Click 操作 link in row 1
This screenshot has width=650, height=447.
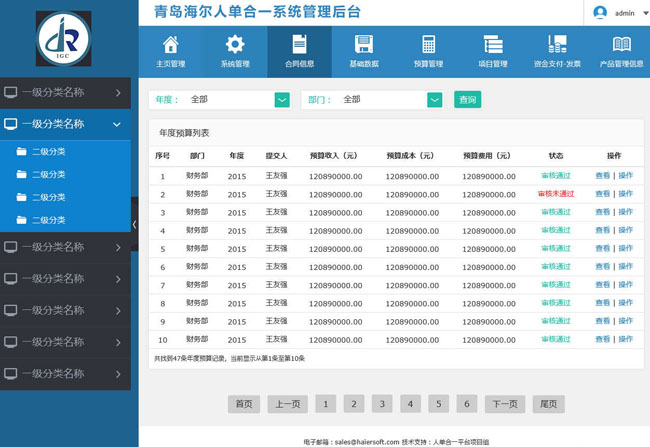pyautogui.click(x=626, y=176)
